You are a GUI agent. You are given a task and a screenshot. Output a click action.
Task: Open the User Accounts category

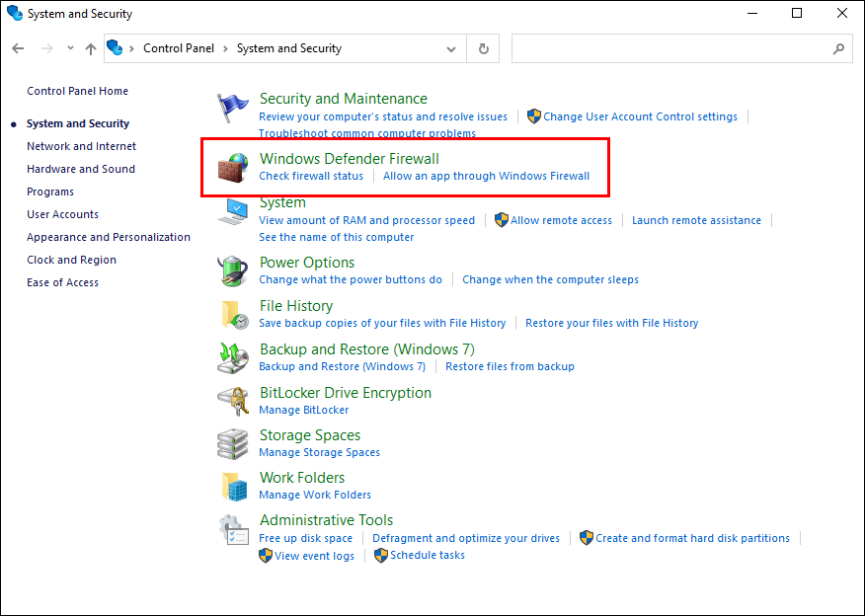[62, 214]
